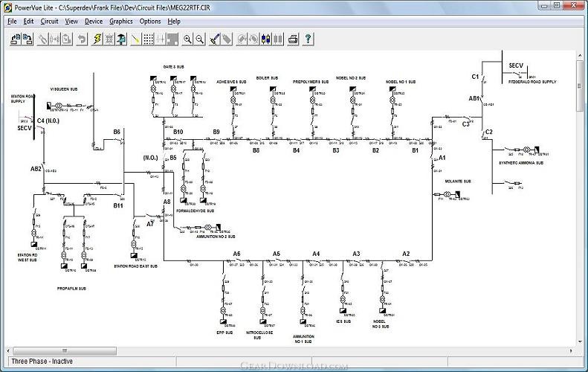Open the View menu
The image size is (588, 372).
pos(71,22)
